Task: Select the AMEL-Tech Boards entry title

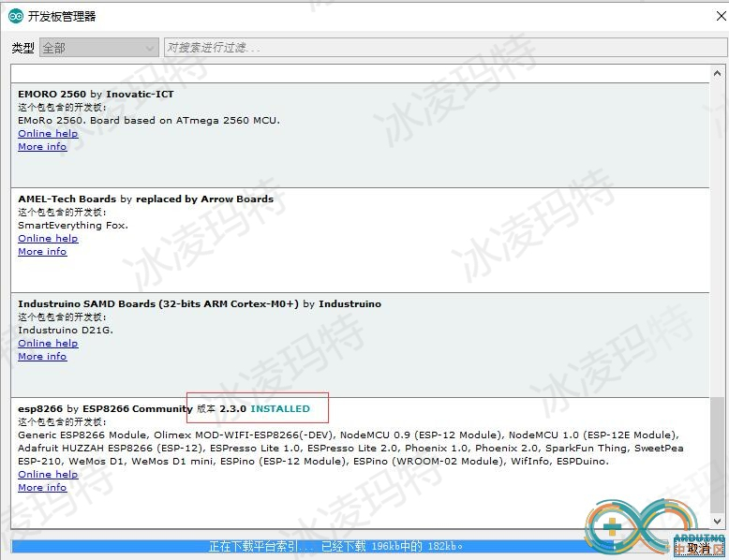Action: click(x=145, y=199)
